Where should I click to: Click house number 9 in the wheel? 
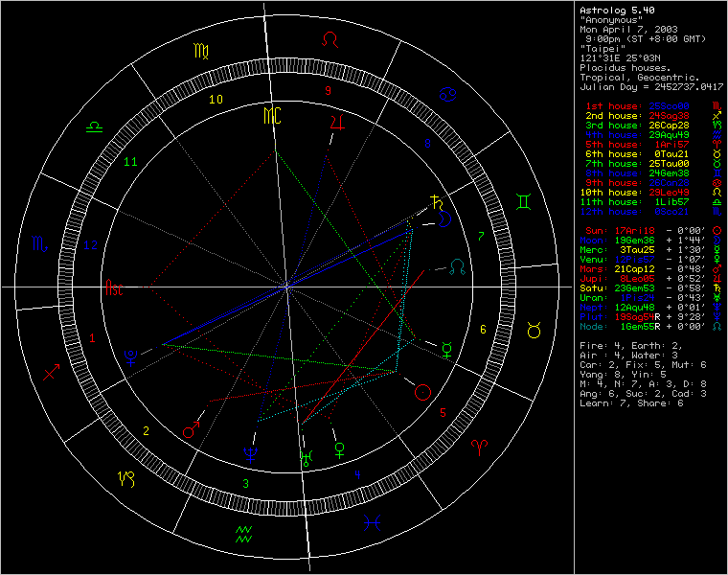pyautogui.click(x=329, y=91)
